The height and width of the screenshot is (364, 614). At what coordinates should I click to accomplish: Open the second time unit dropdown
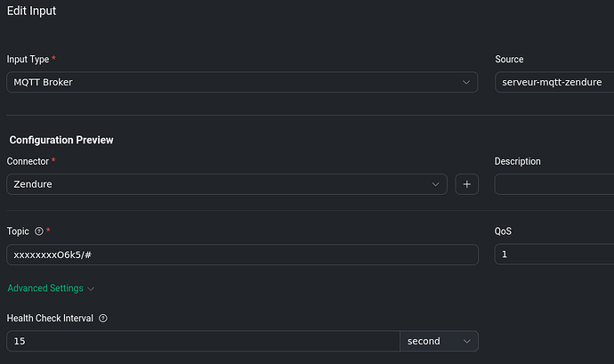click(438, 341)
